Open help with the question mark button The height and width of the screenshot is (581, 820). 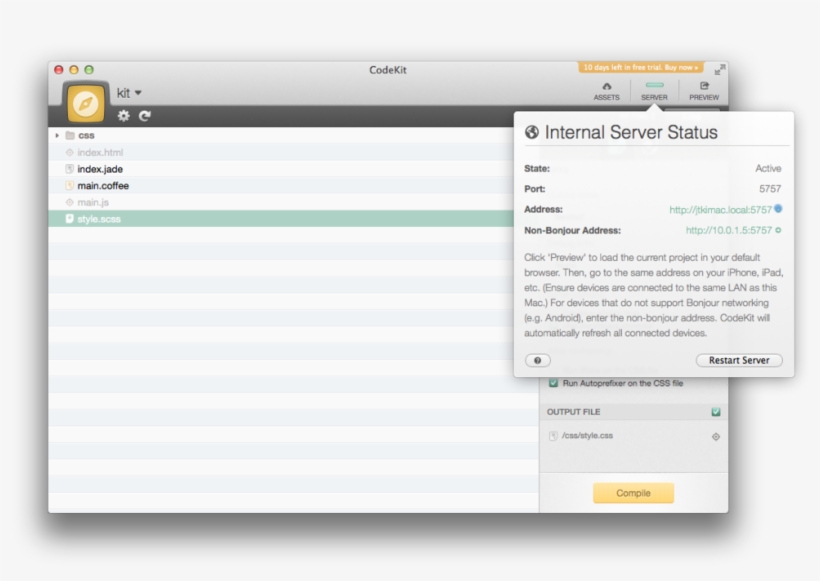(x=538, y=360)
